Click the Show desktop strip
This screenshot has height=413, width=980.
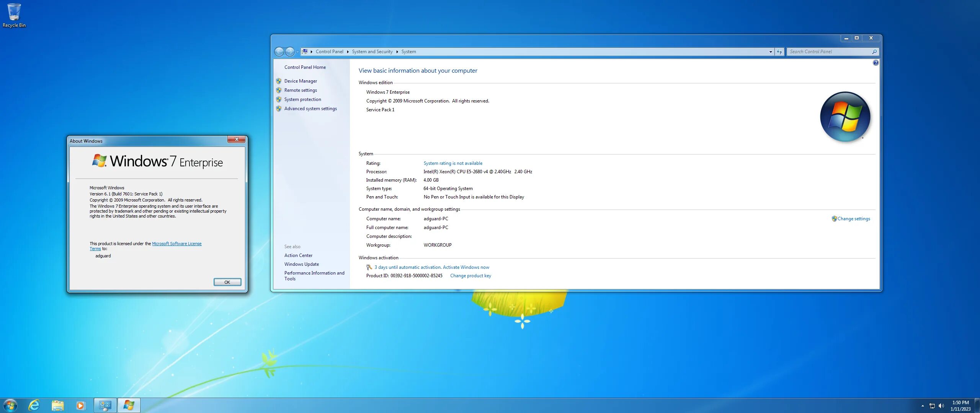pyautogui.click(x=977, y=405)
